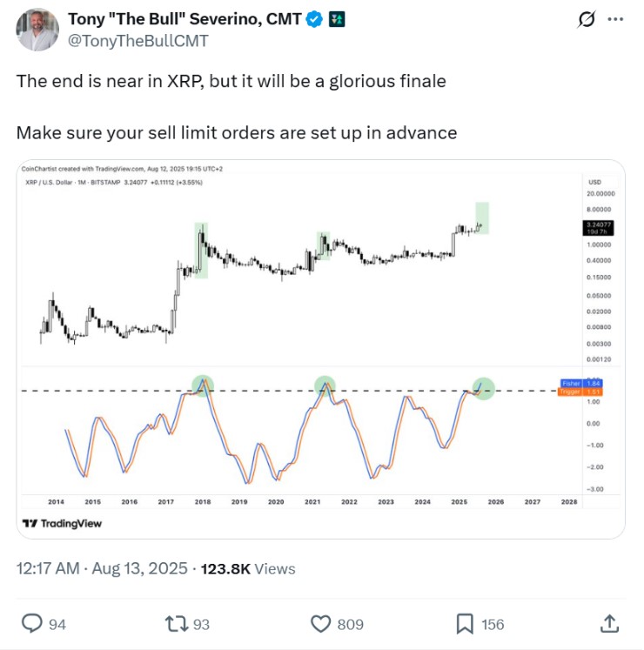The image size is (644, 650).
Task: Click the Grok slash-circle icon
Action: click(587, 19)
